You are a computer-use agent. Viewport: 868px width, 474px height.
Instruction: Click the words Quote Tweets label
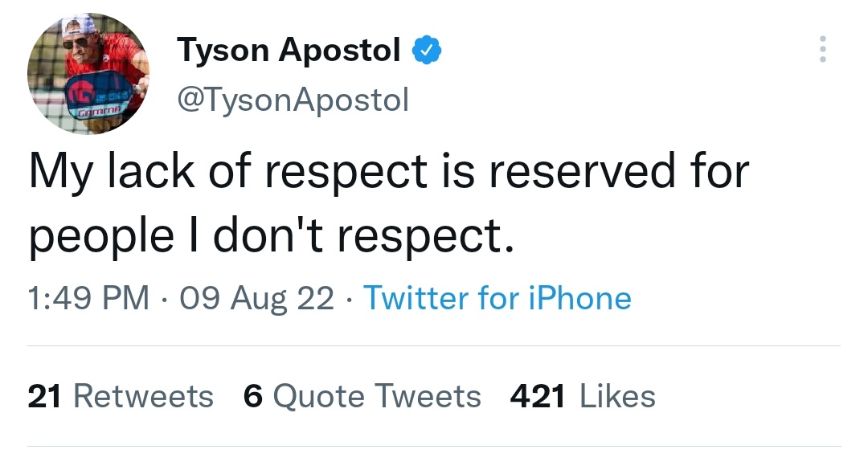pyautogui.click(x=377, y=397)
